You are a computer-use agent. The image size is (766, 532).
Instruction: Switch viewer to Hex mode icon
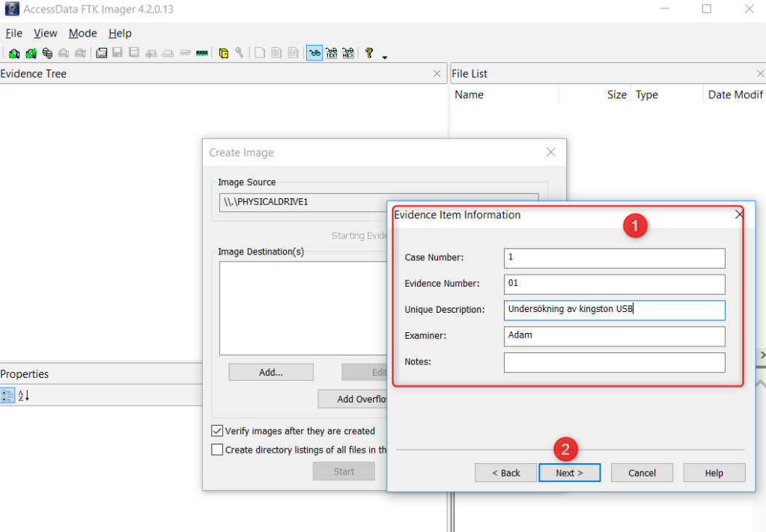pyautogui.click(x=348, y=53)
